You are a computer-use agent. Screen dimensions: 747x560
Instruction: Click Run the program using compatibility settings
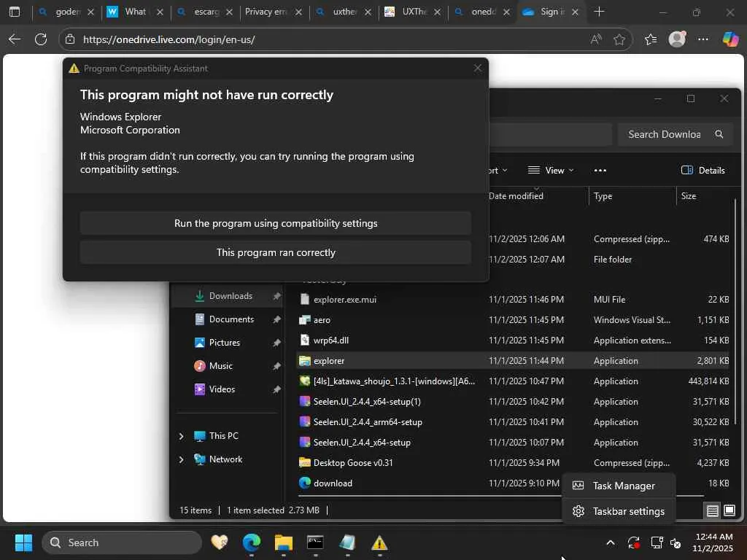(275, 223)
